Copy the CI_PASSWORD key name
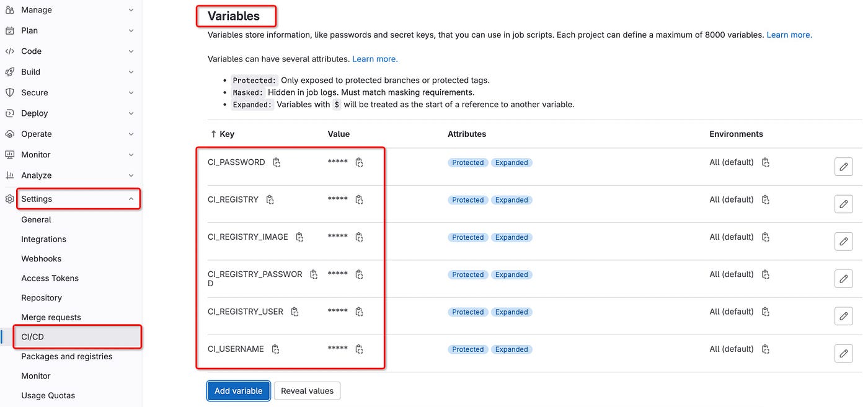The height and width of the screenshot is (407, 868). click(x=277, y=162)
